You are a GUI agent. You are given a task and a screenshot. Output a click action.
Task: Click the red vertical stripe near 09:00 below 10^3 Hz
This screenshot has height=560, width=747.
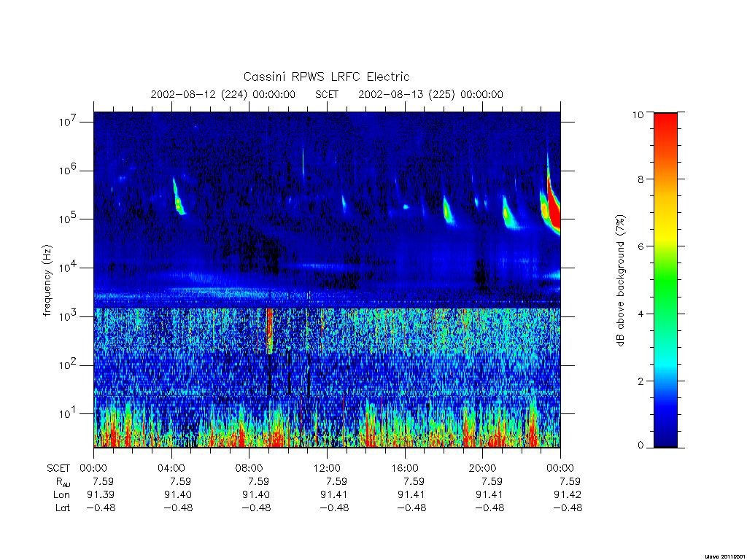click(x=270, y=331)
